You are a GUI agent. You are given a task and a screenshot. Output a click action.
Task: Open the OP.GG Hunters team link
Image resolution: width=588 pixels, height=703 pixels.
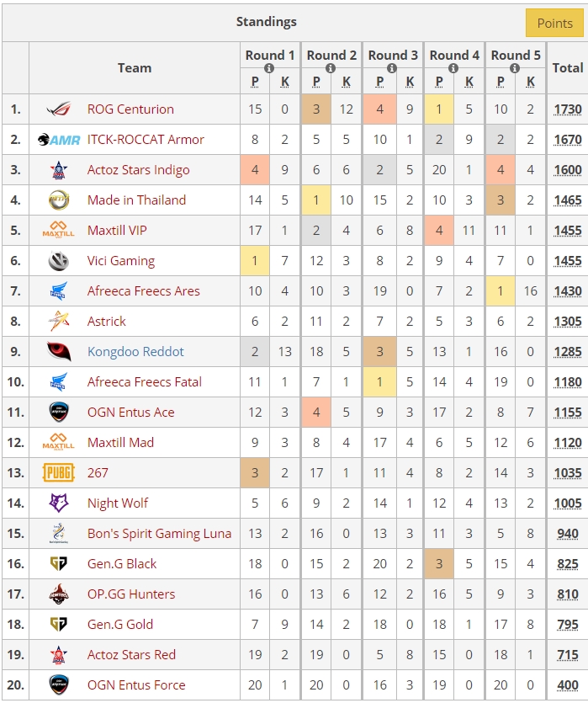(x=131, y=594)
